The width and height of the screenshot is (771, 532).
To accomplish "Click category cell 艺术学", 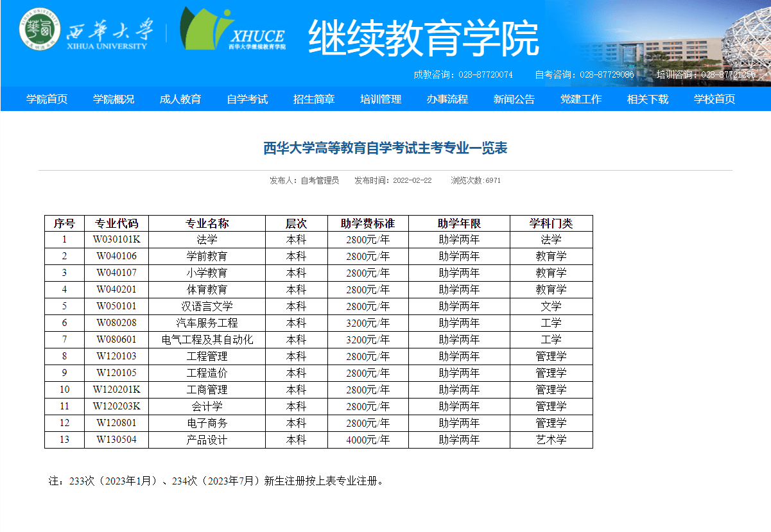I will (x=551, y=440).
